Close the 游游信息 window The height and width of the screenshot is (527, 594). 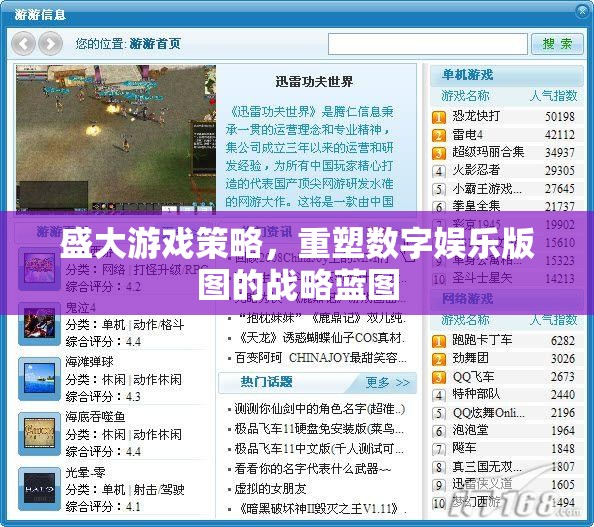pos(582,12)
